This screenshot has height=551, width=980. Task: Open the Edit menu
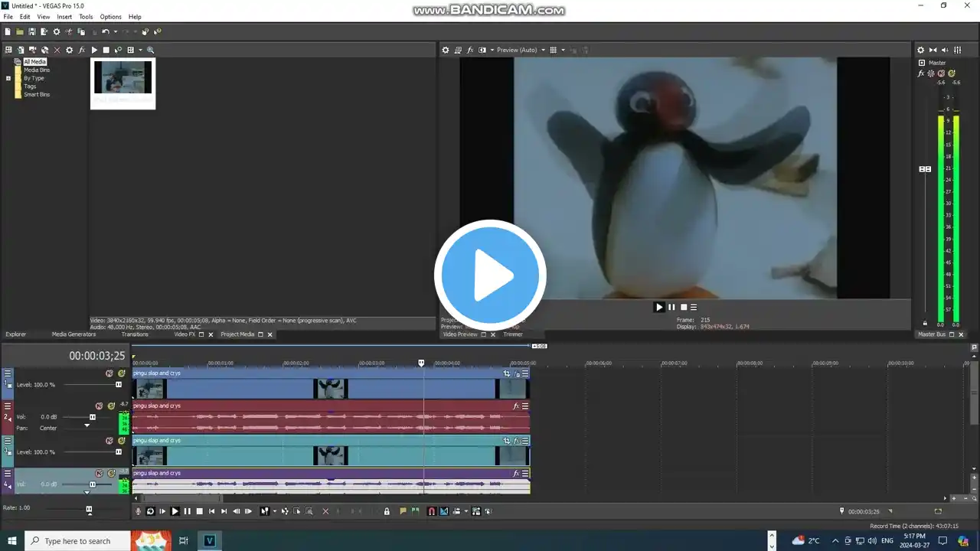[25, 17]
